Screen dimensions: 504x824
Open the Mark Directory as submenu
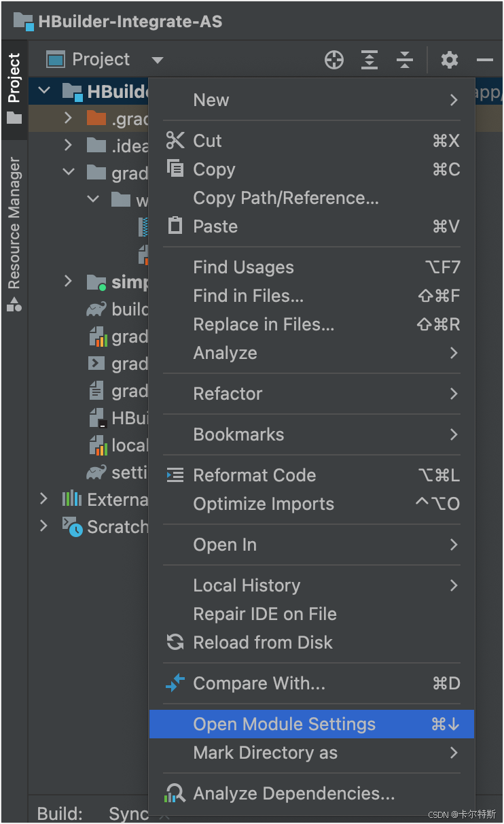point(312,753)
